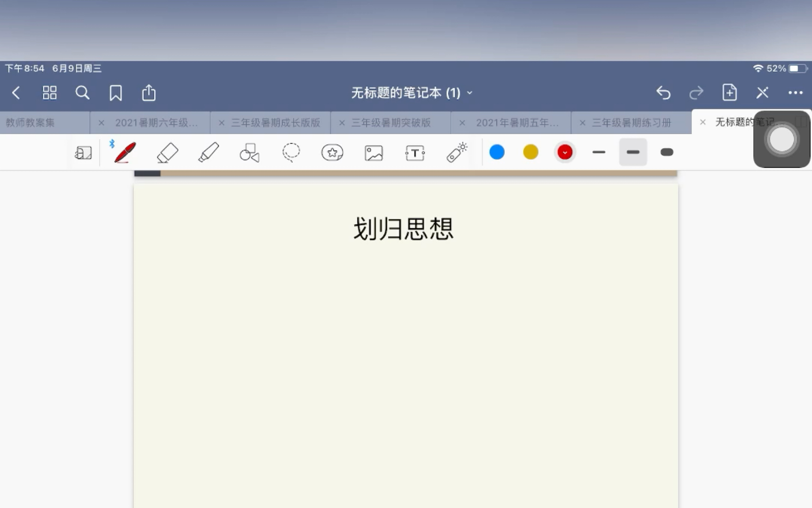
Task: Select the Eraser tool
Action: click(167, 152)
